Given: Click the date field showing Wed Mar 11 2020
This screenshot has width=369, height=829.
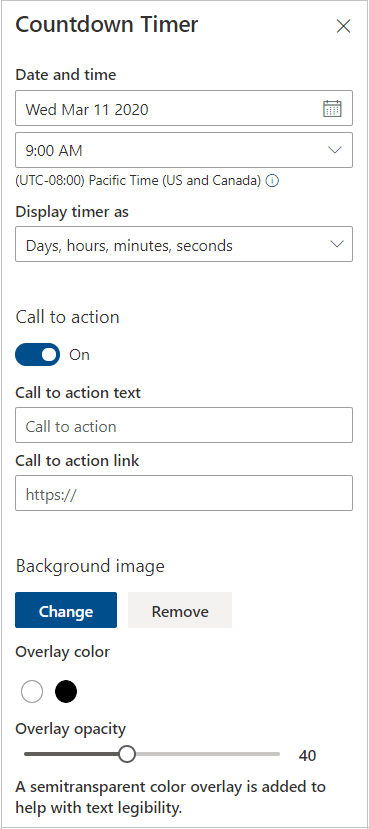Looking at the screenshot, I should click(x=184, y=108).
